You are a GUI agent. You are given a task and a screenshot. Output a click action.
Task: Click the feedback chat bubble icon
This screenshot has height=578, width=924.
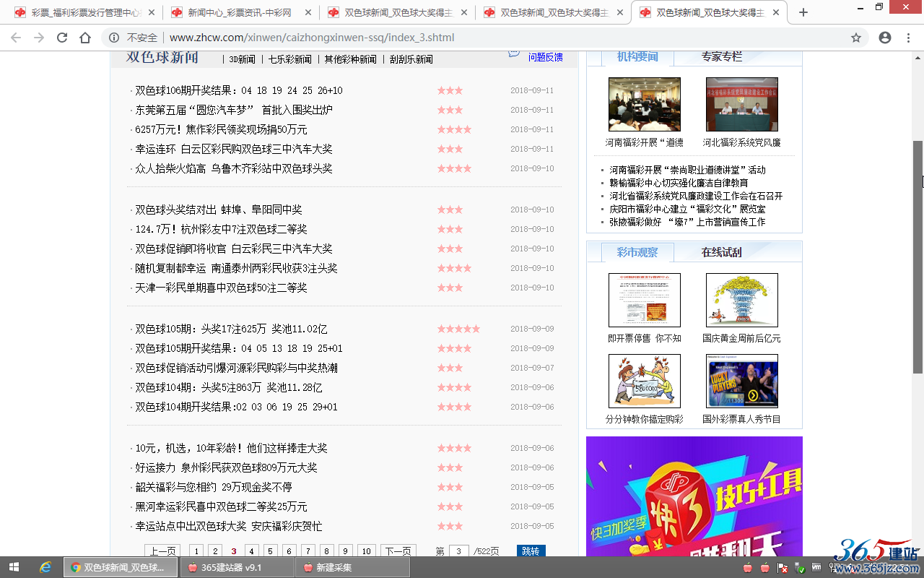(514, 53)
